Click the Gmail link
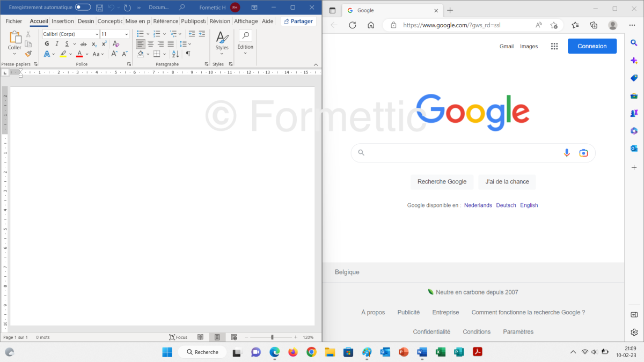Screen dimensions: 644x362 pyautogui.click(x=507, y=47)
